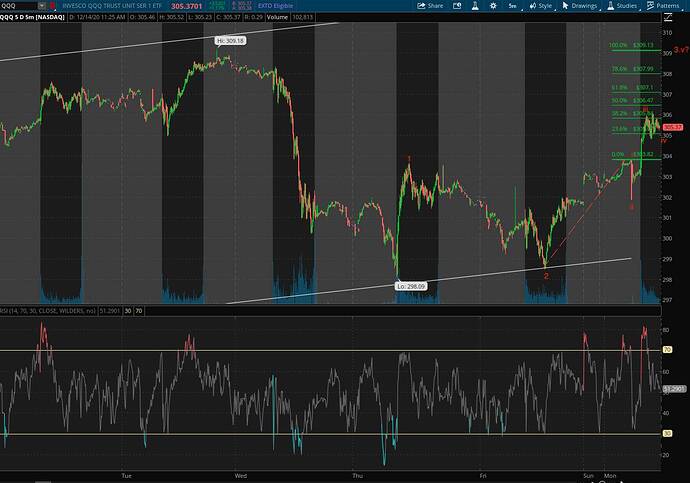Open the 5m timeframe dropdown

[513, 6]
